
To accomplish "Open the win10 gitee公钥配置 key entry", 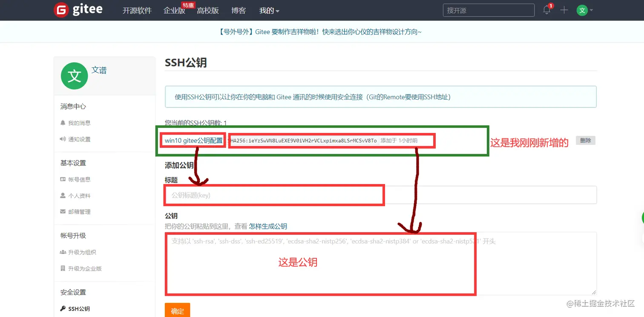I will click(193, 141).
